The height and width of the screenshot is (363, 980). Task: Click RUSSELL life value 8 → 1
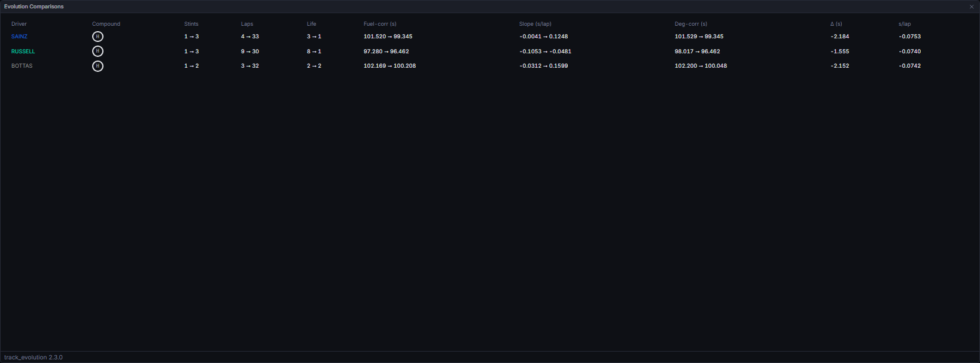314,52
